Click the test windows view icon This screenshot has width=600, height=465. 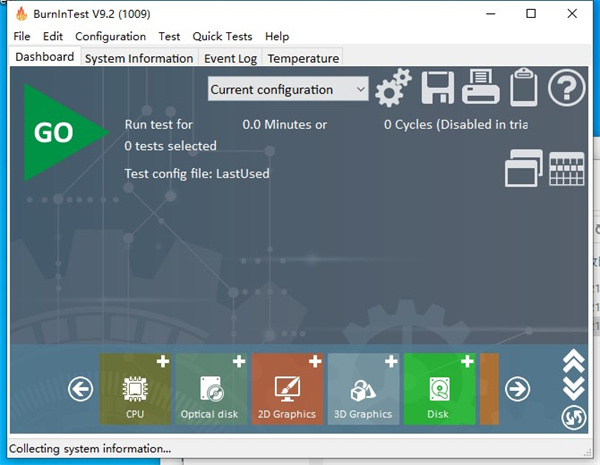(x=523, y=168)
